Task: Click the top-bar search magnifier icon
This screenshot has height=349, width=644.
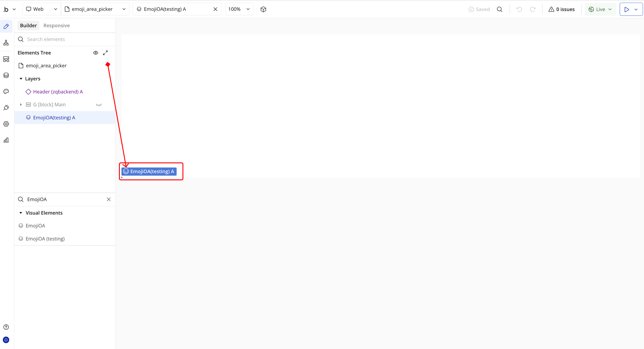Action: [500, 9]
